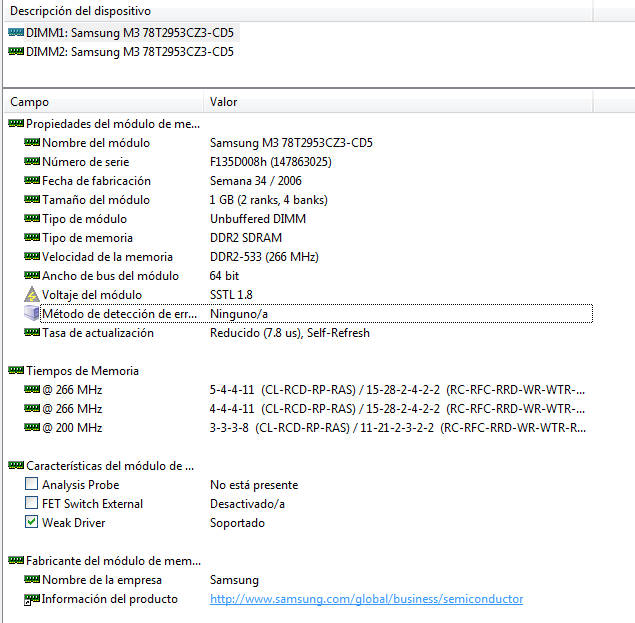Select the Voltaje del módulo label
The height and width of the screenshot is (623, 635).
click(92, 295)
